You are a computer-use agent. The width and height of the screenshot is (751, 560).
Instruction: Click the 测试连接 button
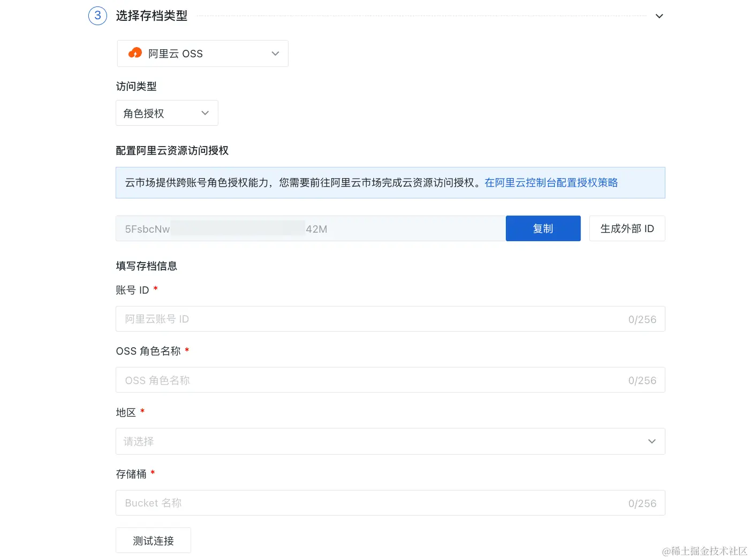pyautogui.click(x=153, y=541)
